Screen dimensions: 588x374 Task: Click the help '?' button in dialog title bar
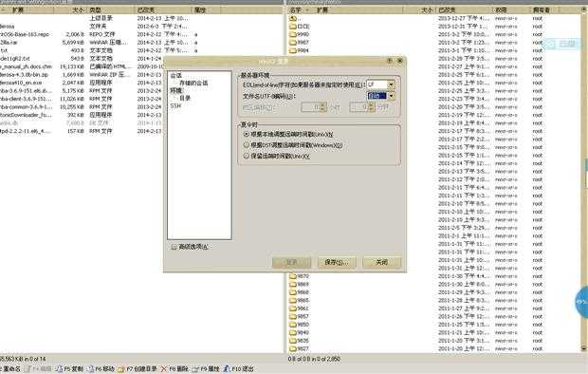pyautogui.click(x=390, y=61)
